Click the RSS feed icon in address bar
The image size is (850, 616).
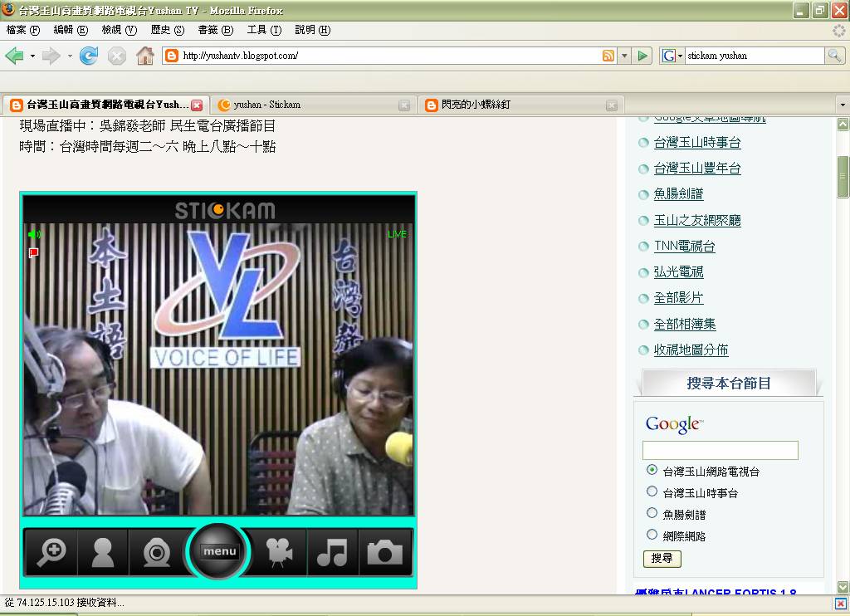608,56
